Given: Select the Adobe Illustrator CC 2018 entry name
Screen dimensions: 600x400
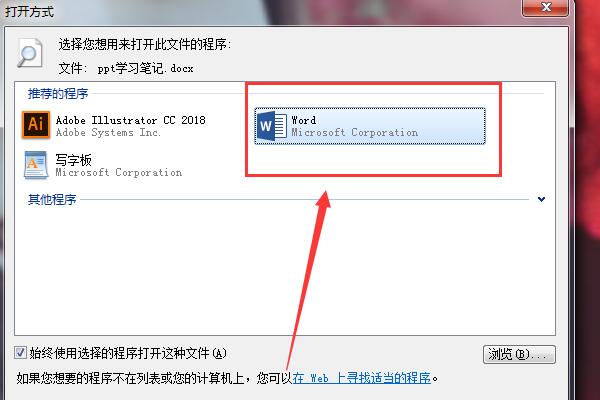Looking at the screenshot, I should click(130, 120).
